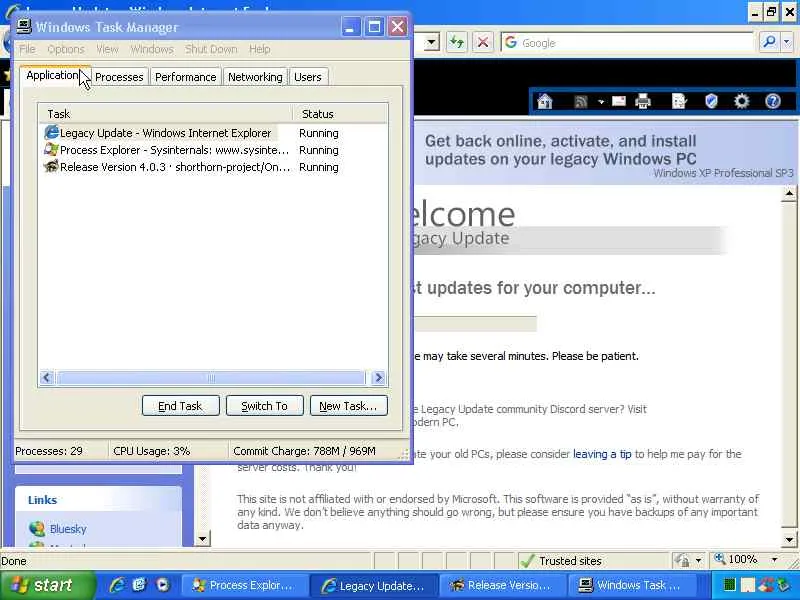
Task: Click the Status column header
Action: point(340,114)
